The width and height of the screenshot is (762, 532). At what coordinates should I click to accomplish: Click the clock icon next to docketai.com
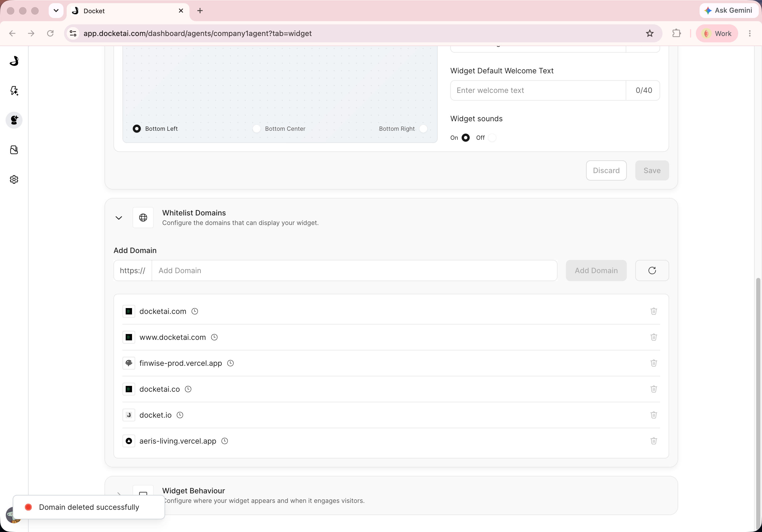[195, 311]
